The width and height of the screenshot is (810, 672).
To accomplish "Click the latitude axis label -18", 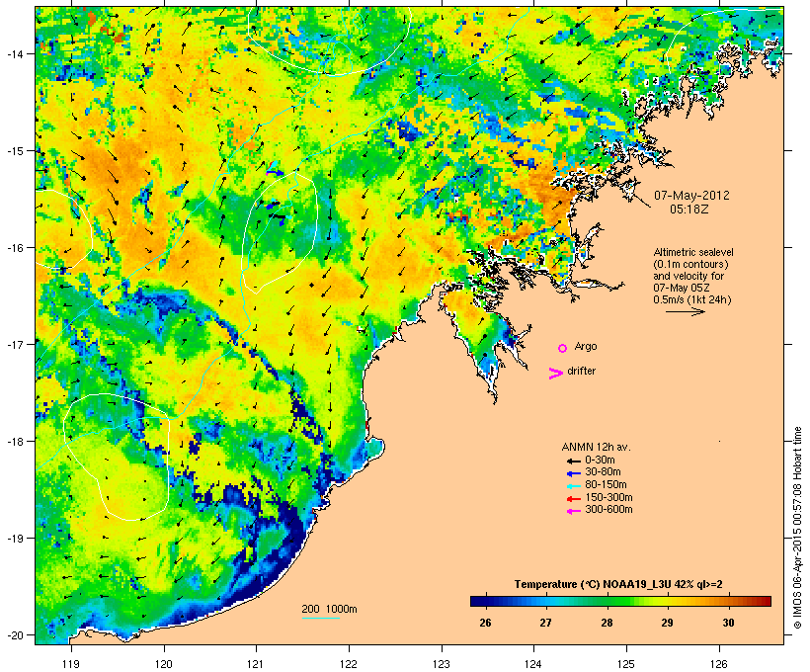I will pos(14,441).
